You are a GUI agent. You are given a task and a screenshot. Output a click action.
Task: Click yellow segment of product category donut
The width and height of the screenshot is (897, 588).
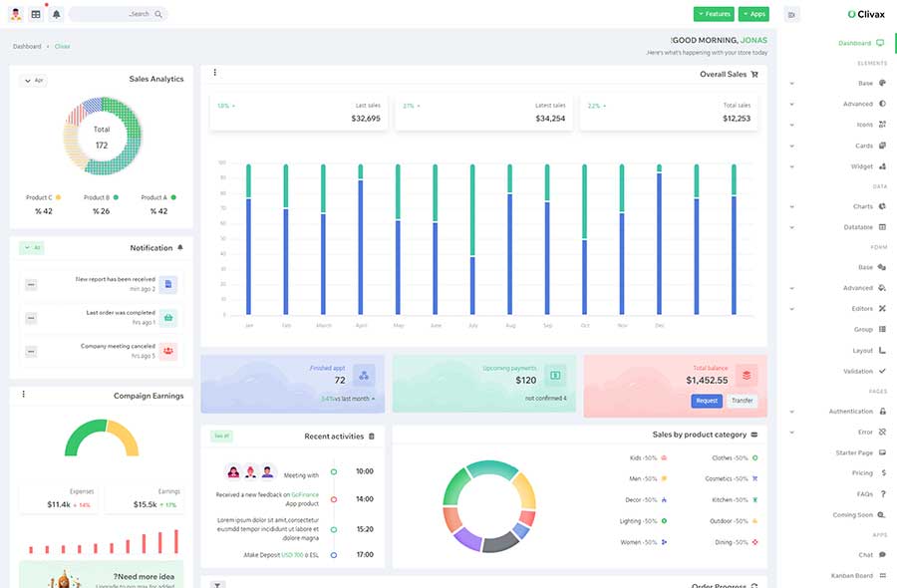pyautogui.click(x=525, y=490)
